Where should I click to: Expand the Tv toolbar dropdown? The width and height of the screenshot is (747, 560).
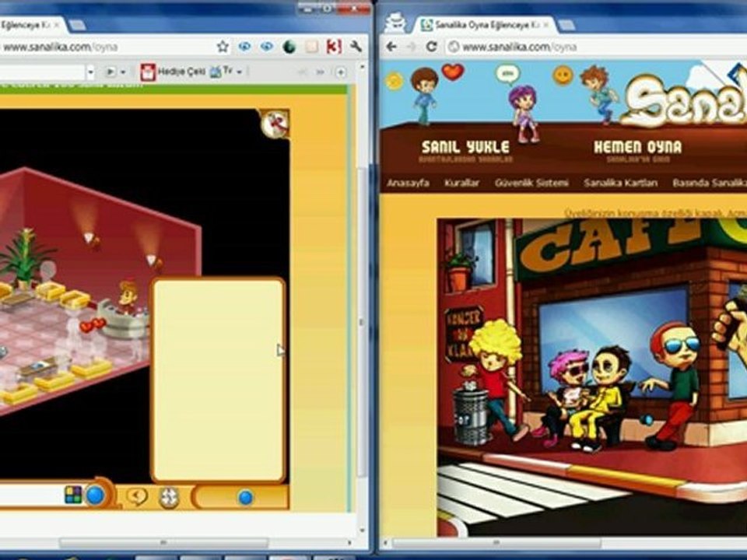239,72
